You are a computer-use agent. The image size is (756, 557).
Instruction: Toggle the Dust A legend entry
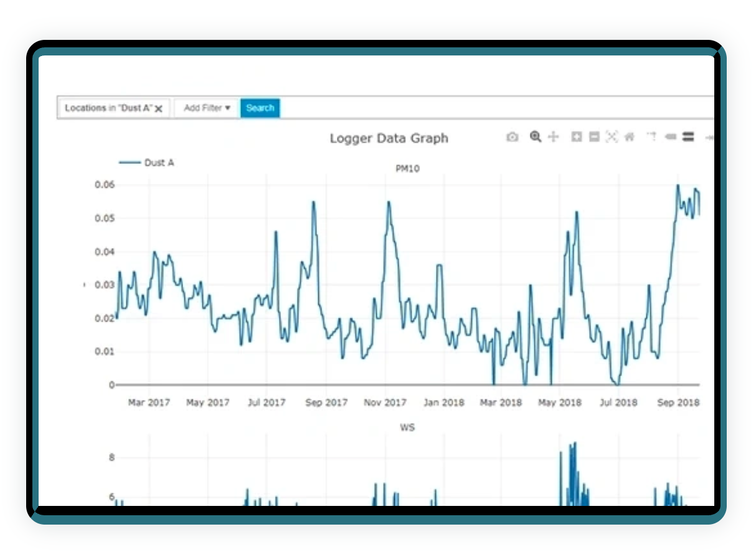coord(146,163)
